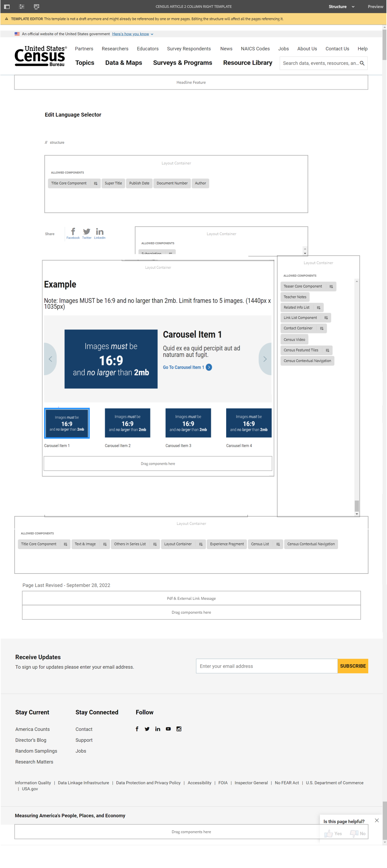Vote Yes thumbs up
This screenshot has width=387, height=868.
333,834
